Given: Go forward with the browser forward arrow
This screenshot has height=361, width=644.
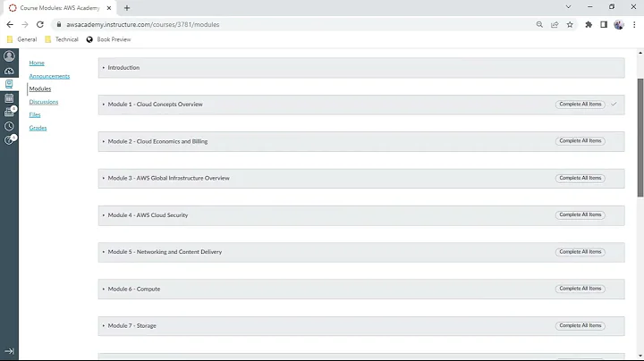Looking at the screenshot, I should point(25,25).
